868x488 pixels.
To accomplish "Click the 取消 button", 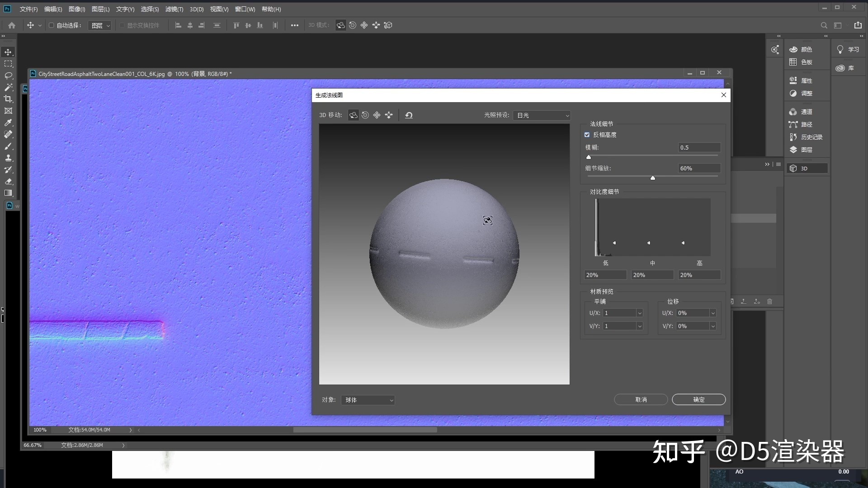I will point(641,399).
